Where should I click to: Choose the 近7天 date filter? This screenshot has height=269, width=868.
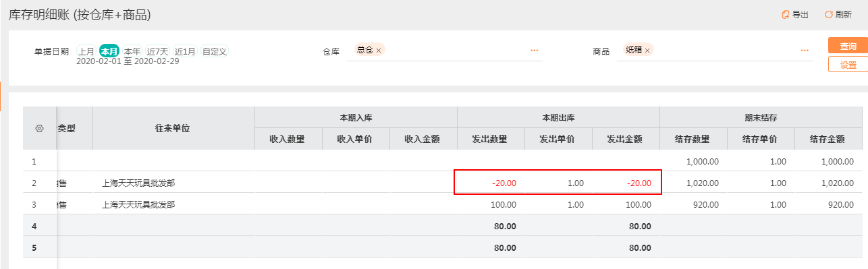click(158, 51)
